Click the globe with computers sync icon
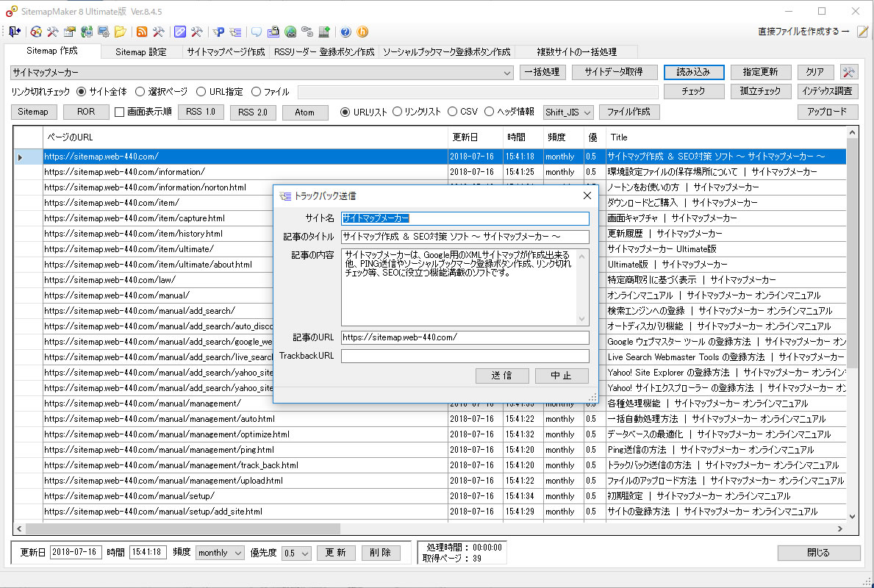The height and width of the screenshot is (588, 874). [87, 32]
